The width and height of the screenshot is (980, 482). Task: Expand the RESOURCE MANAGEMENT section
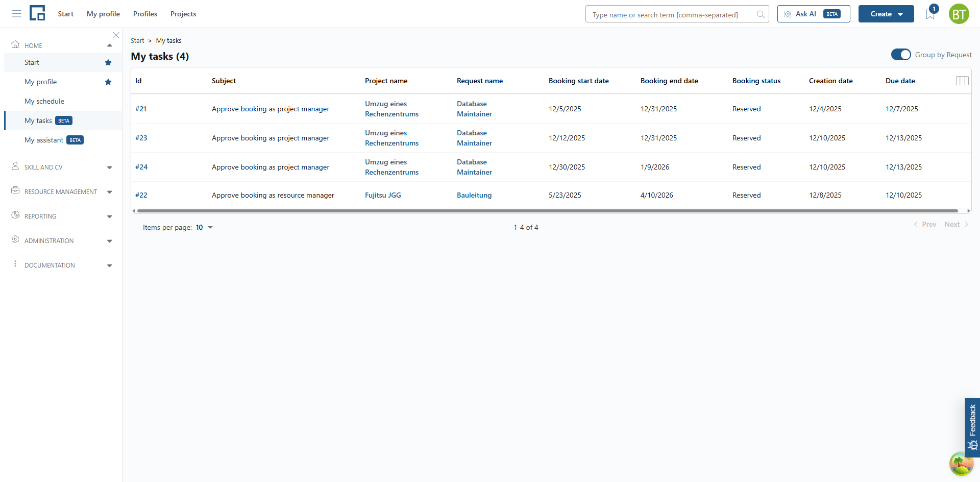point(109,192)
